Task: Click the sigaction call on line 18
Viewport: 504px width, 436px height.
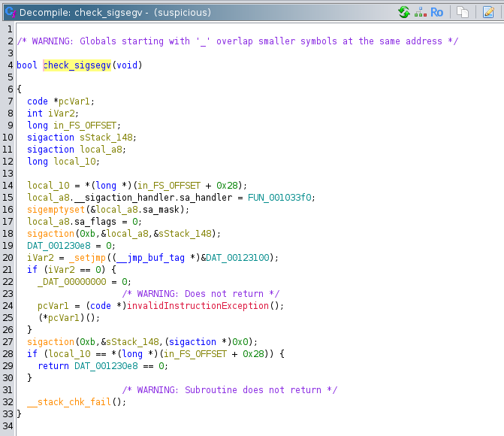Action: pos(51,234)
